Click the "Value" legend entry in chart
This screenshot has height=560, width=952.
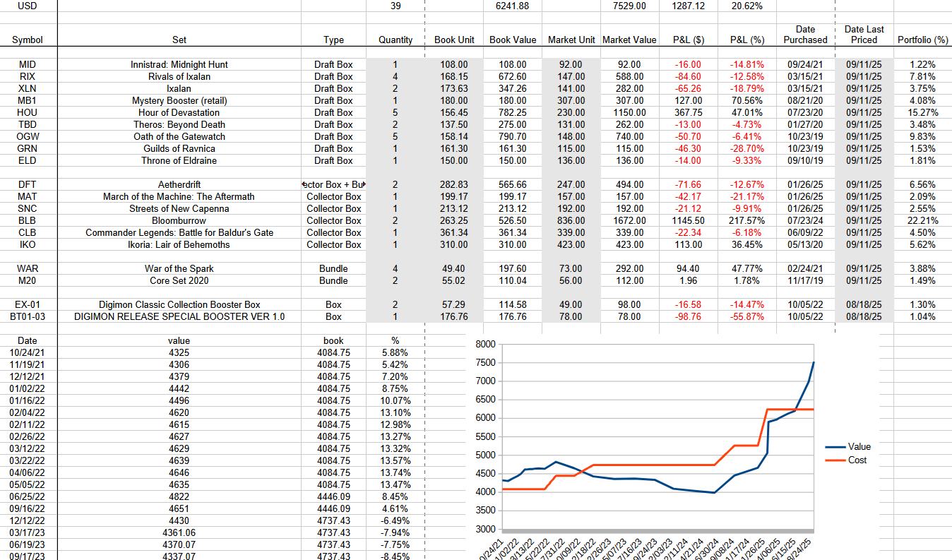click(x=849, y=446)
